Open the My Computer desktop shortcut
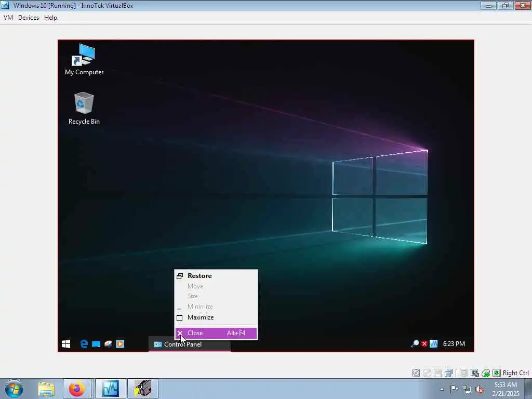Screen dimensions: 532x399 (x=84, y=60)
